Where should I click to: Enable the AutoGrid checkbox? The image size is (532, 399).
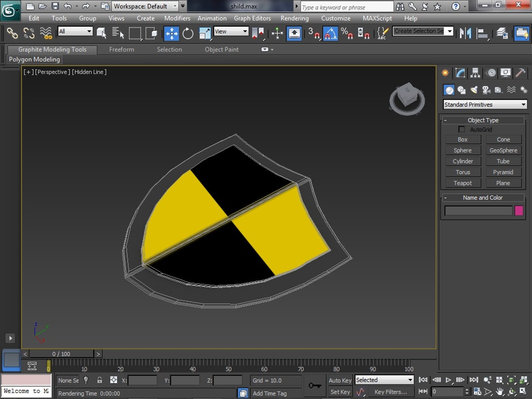(x=461, y=129)
